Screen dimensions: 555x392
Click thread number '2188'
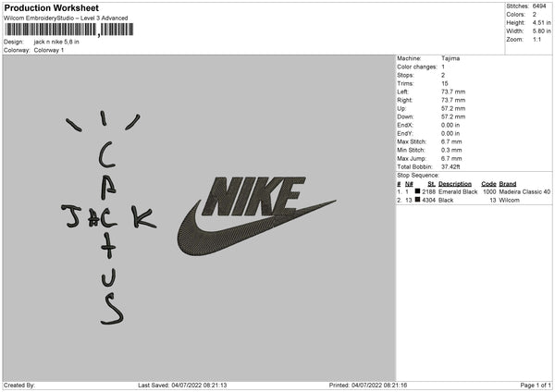pos(428,191)
